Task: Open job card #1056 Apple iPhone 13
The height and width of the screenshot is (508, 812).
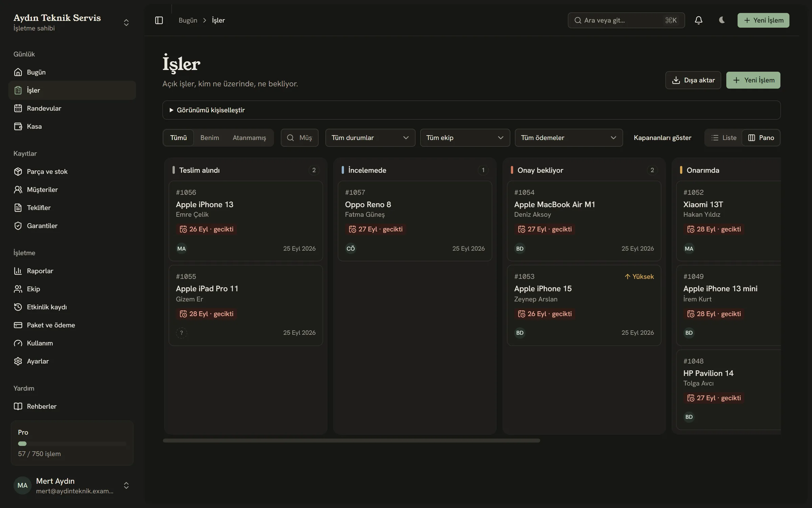Action: 246,221
